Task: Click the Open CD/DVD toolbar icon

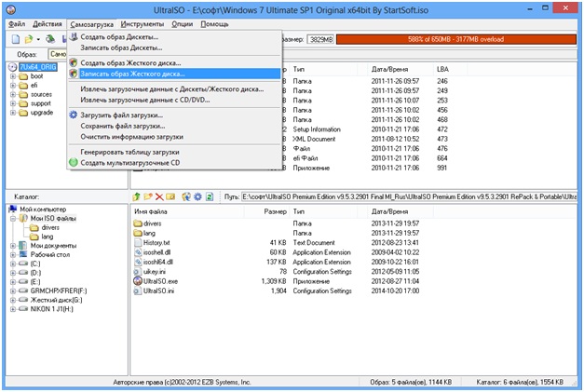Action: (50, 39)
